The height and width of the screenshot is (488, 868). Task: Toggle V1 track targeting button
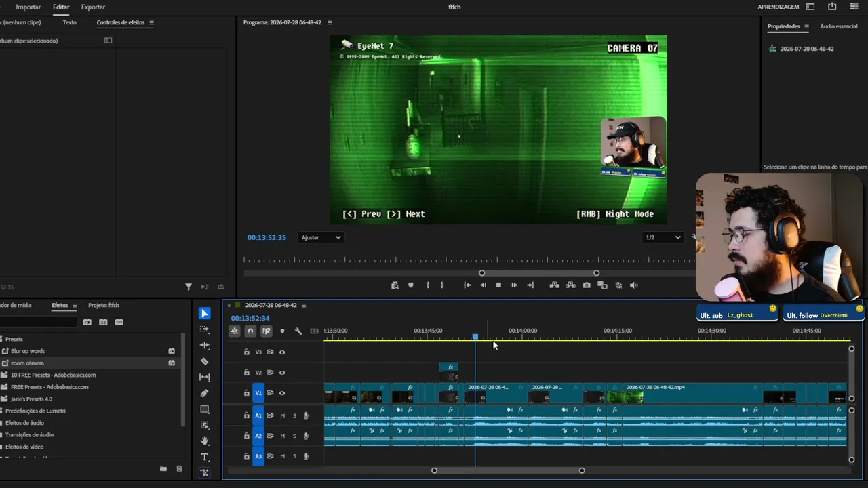coord(258,393)
